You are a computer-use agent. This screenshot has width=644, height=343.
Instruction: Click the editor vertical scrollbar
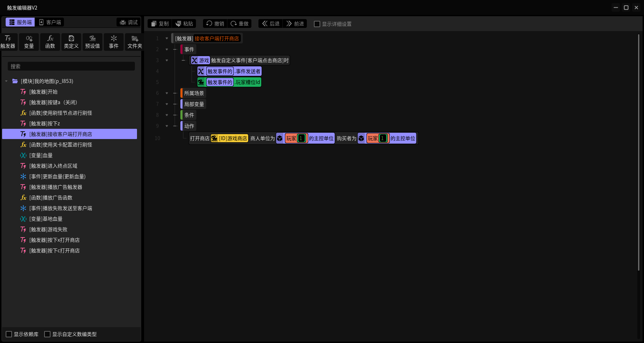[x=639, y=152]
